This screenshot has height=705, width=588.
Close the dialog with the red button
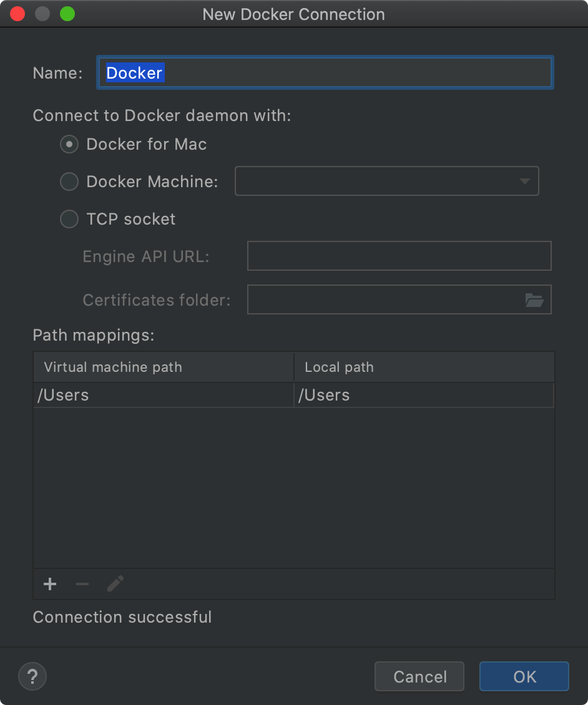coord(17,14)
